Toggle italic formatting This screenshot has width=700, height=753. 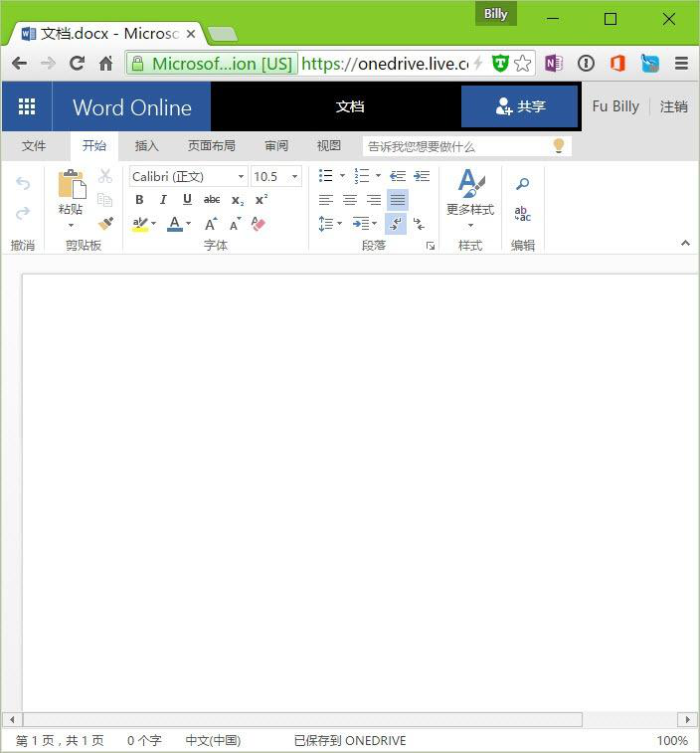(163, 200)
